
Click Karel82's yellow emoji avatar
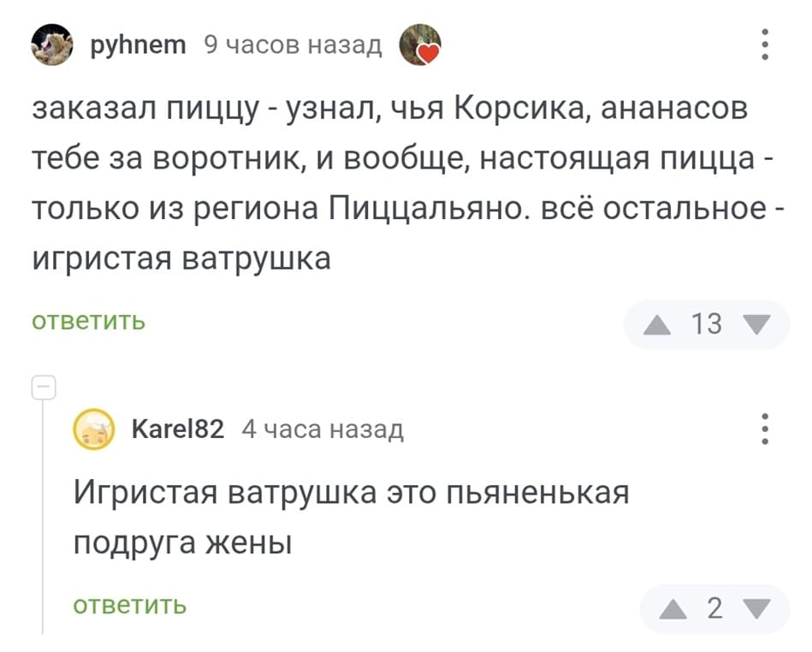[x=94, y=430]
